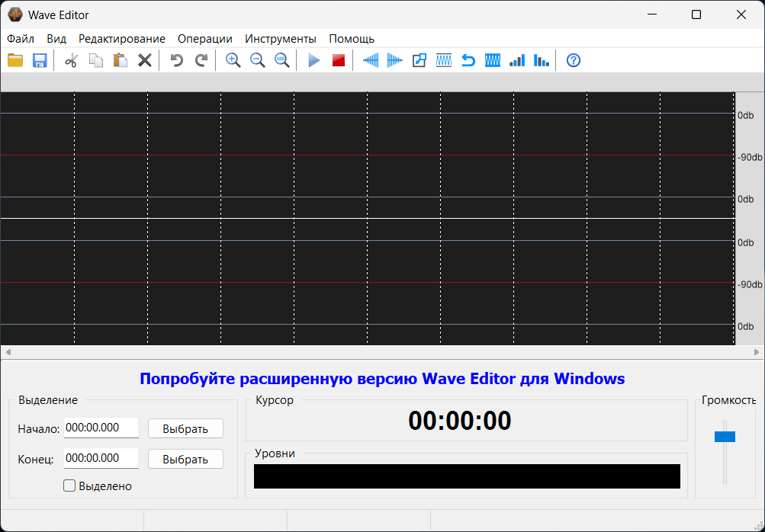
Task: Click the fade in waveform icon
Action: (x=371, y=60)
